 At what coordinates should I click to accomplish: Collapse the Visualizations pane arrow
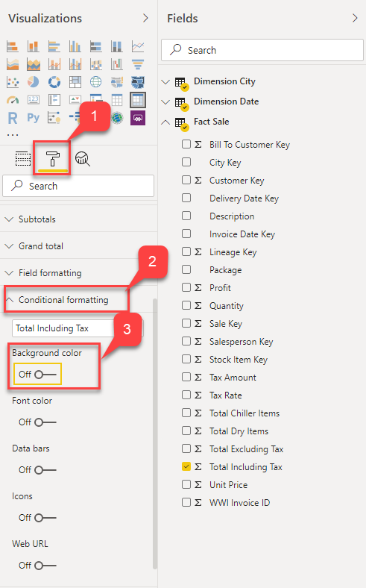tap(145, 18)
